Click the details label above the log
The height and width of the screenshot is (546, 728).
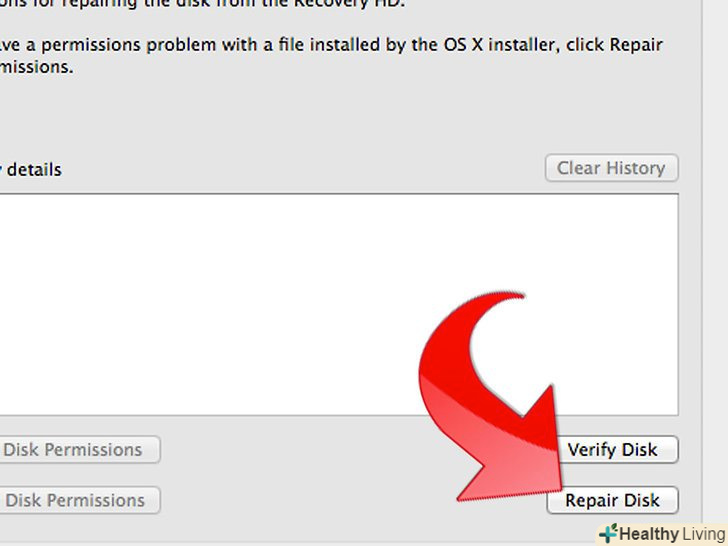[x=35, y=170]
